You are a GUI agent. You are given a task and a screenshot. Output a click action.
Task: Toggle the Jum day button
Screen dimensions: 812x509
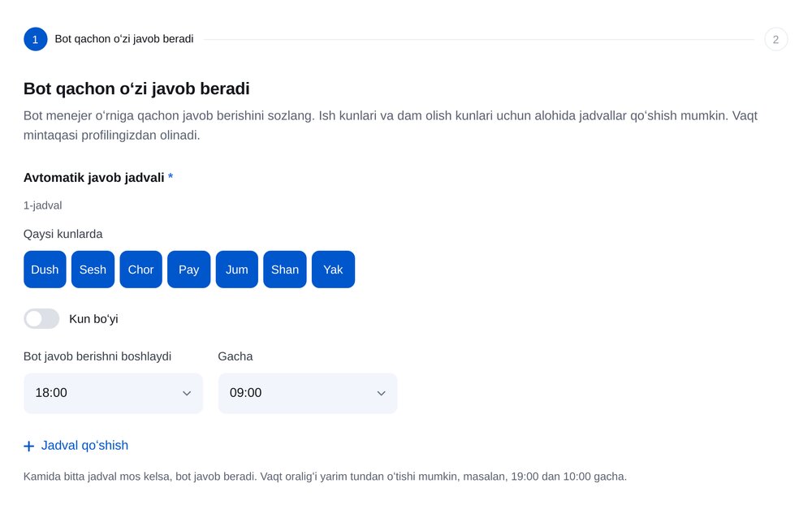pyautogui.click(x=236, y=270)
